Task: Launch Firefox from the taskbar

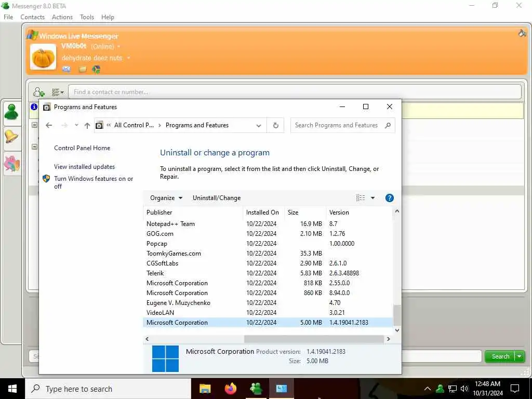Action: pos(231,389)
